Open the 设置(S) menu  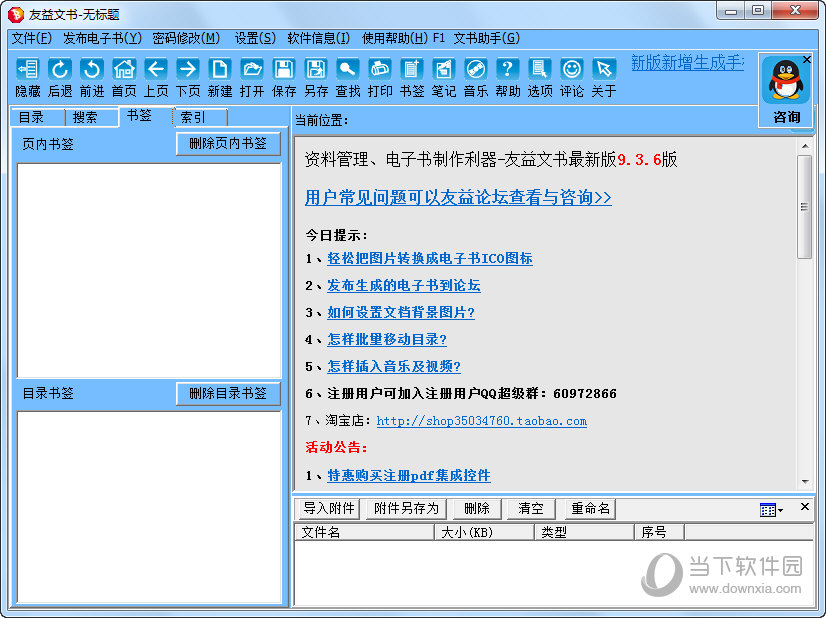coord(255,38)
